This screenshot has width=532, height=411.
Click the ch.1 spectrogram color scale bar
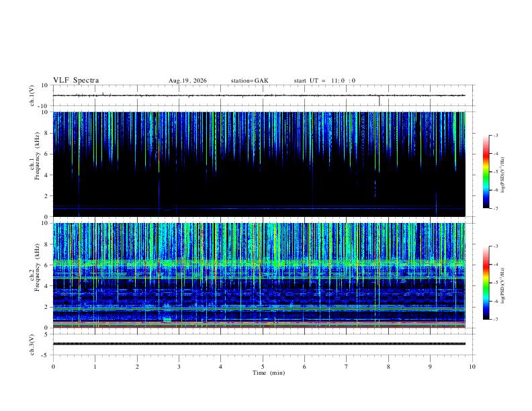[x=486, y=172]
